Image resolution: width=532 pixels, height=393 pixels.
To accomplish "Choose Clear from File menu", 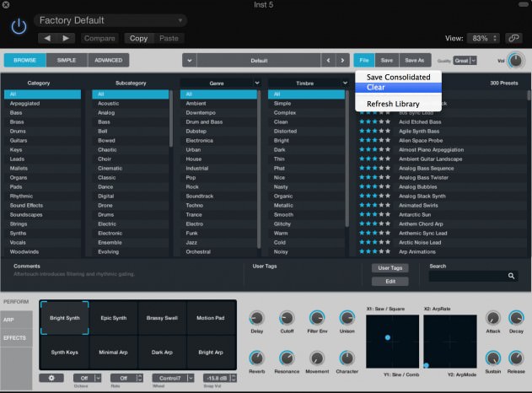I will pyautogui.click(x=398, y=87).
